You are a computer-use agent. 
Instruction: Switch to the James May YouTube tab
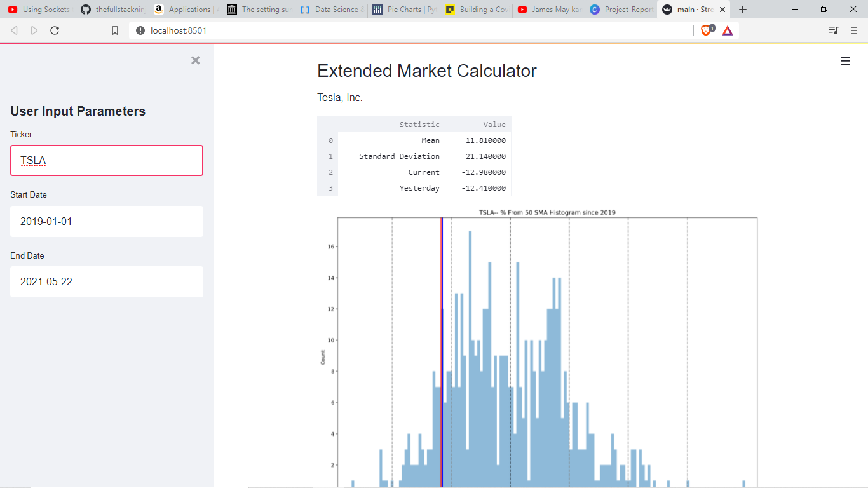pyautogui.click(x=550, y=10)
